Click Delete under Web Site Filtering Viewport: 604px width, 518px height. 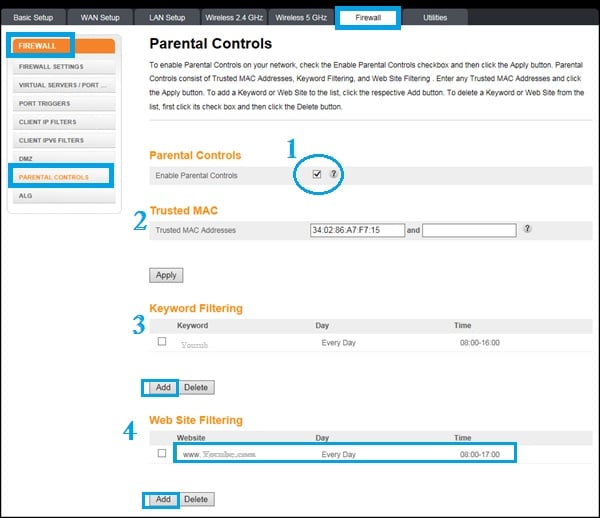(196, 498)
